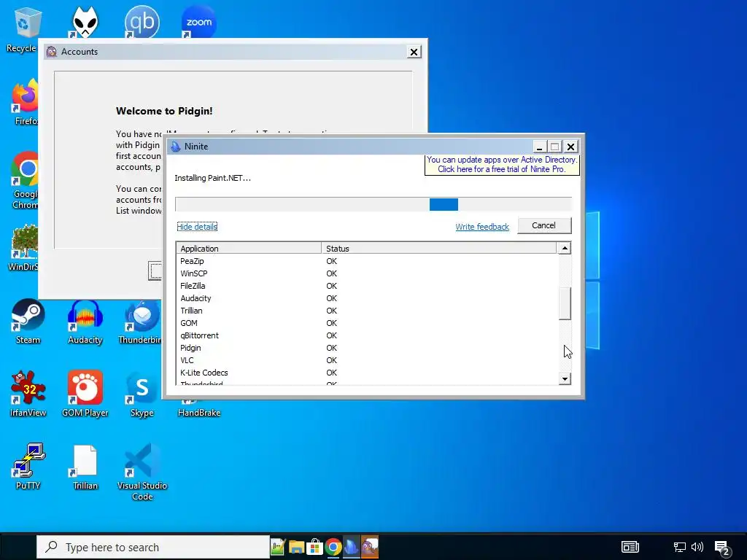Click Hide details link in Ninite
The width and height of the screenshot is (747, 560).
pos(197,227)
